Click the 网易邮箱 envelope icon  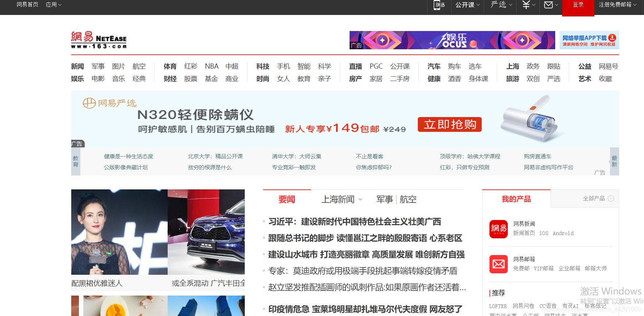[499, 264]
